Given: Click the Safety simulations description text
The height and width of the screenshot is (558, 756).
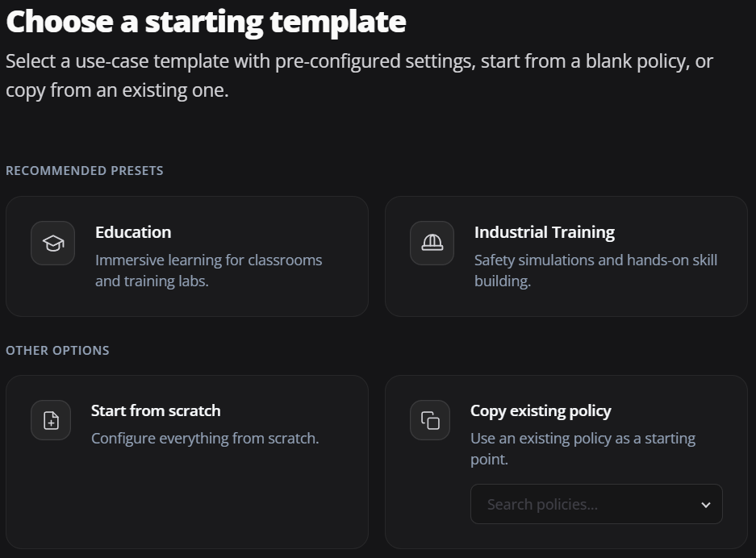Looking at the screenshot, I should [595, 270].
